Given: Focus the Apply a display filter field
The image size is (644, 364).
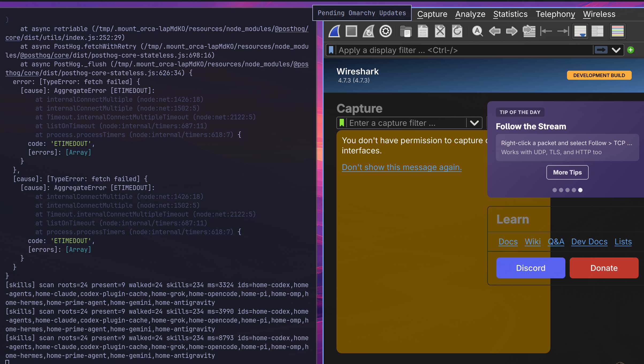Looking at the screenshot, I should [x=464, y=50].
